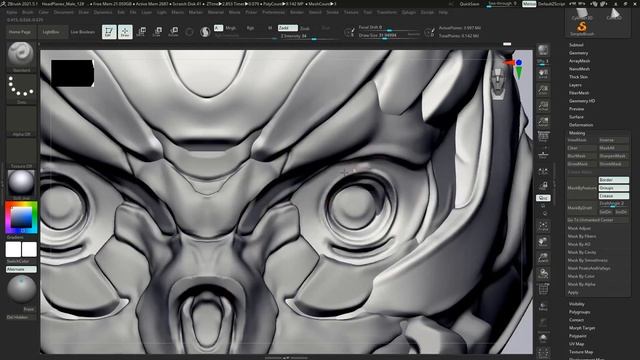Viewport: 640px width, 360px height.
Task: Toggle the Crease option
Action: tap(613, 196)
